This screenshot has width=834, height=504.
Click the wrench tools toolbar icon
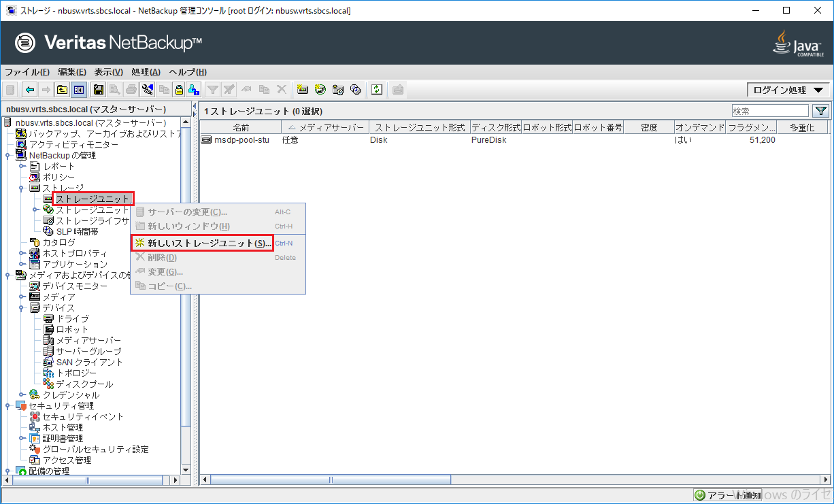[x=148, y=90]
